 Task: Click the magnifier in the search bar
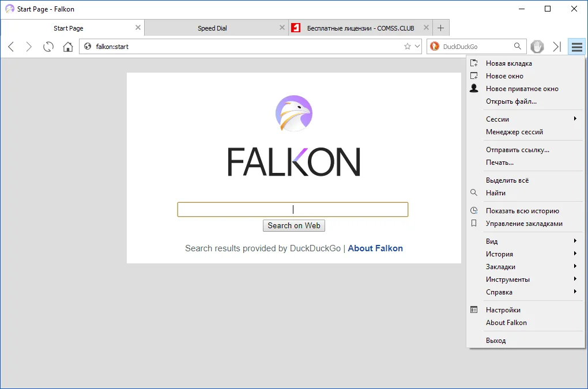pos(518,46)
